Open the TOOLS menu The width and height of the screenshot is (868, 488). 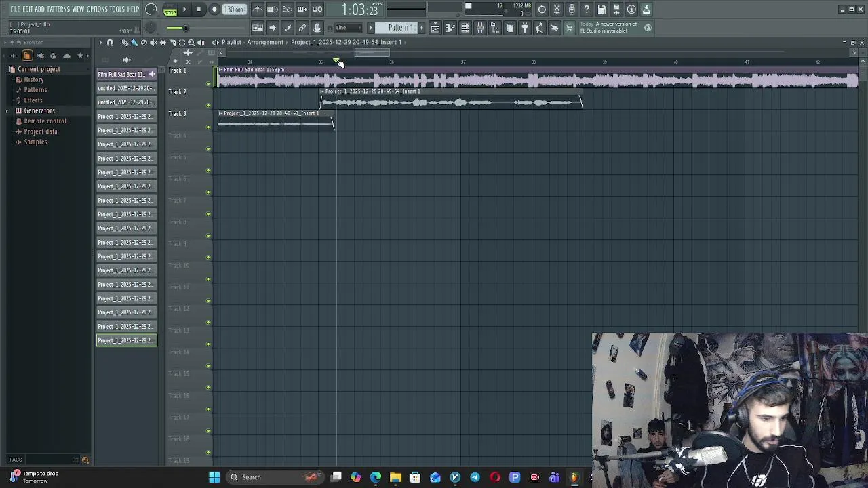(117, 9)
